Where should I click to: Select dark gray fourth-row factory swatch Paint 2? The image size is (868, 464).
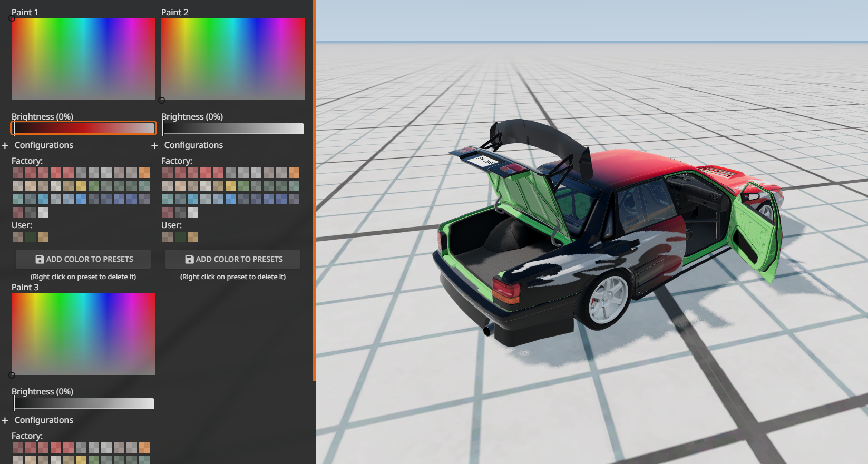coord(180,212)
